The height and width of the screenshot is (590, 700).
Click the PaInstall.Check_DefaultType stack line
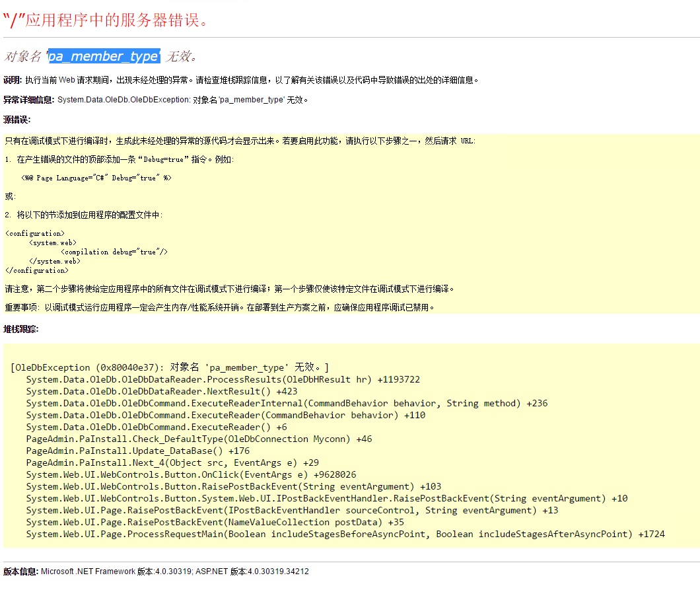click(x=199, y=439)
